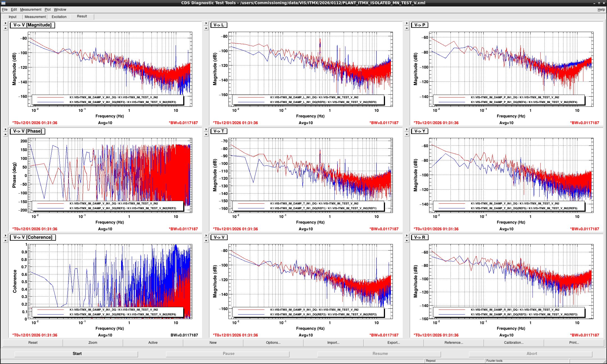Click the V-> V [Coherence] title box
This screenshot has width=607, height=364.
click(33, 237)
